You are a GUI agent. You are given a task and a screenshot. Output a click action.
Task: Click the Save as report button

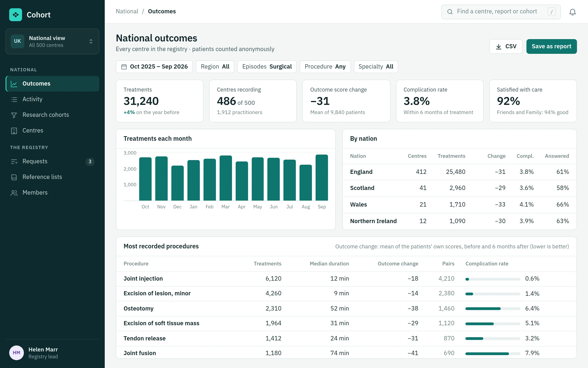551,46
